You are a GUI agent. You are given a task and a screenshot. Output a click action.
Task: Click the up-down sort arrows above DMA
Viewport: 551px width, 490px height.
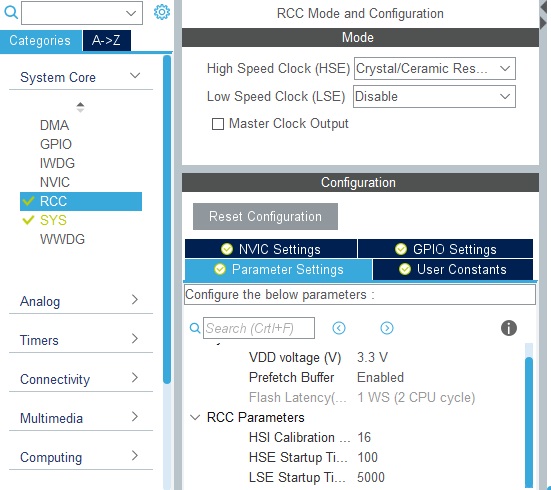[80, 107]
